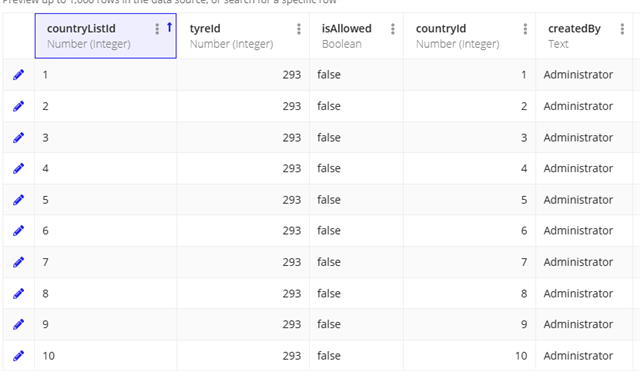This screenshot has width=640, height=371.
Task: Click pencil icon for row 2
Action: tap(18, 106)
